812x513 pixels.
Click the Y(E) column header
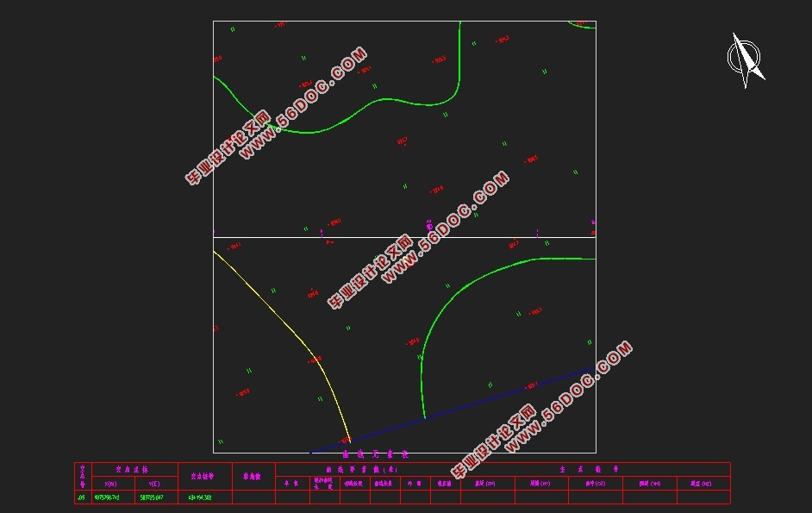click(155, 484)
